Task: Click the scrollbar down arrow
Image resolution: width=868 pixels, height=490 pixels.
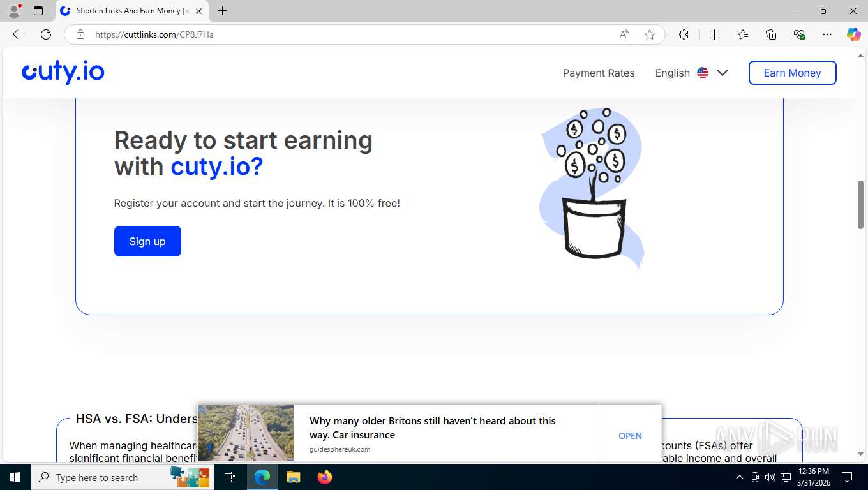Action: 860,454
